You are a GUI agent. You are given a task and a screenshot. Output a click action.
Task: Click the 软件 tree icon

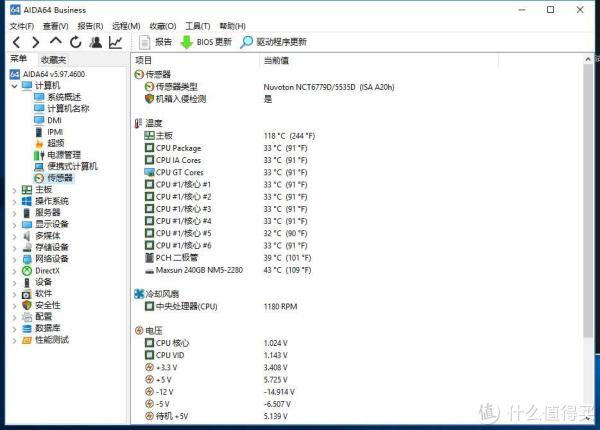coord(27,294)
